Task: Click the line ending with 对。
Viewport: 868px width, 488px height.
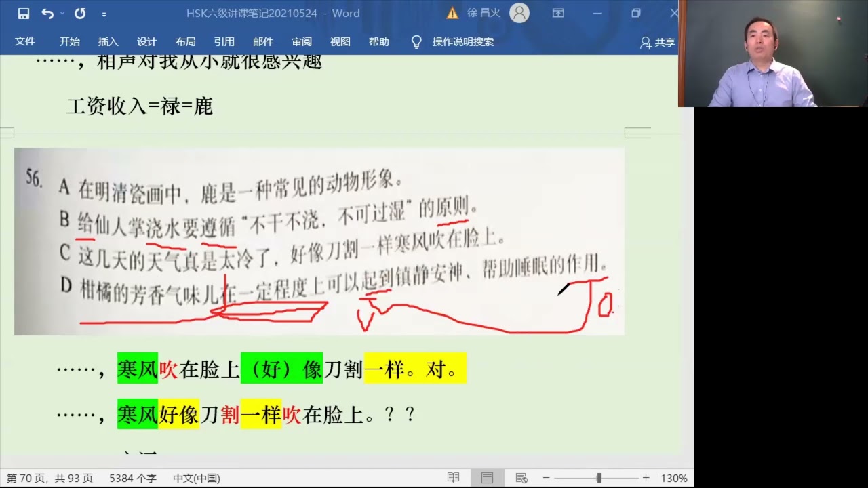Action: click(261, 370)
